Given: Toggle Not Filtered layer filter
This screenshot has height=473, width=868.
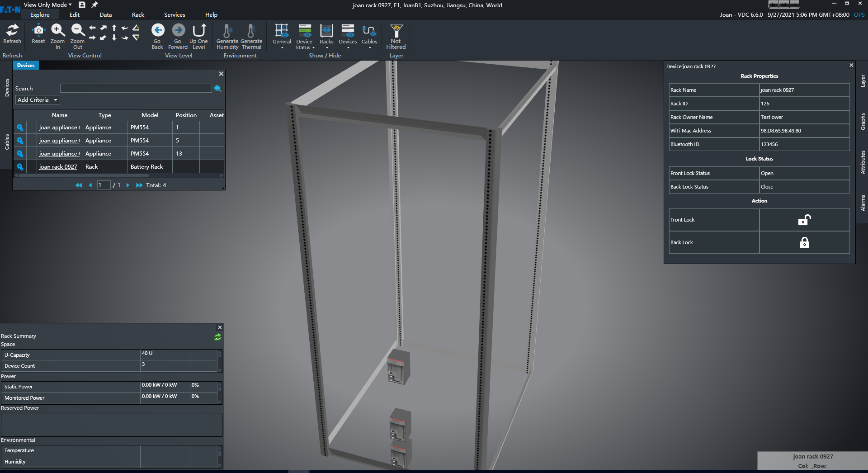Looking at the screenshot, I should pyautogui.click(x=396, y=31).
